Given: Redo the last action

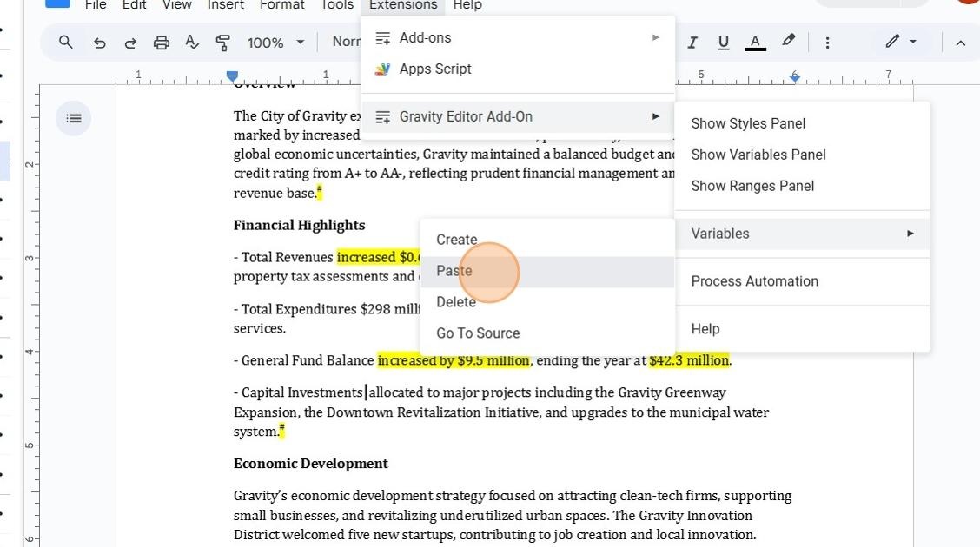Looking at the screenshot, I should [130, 43].
